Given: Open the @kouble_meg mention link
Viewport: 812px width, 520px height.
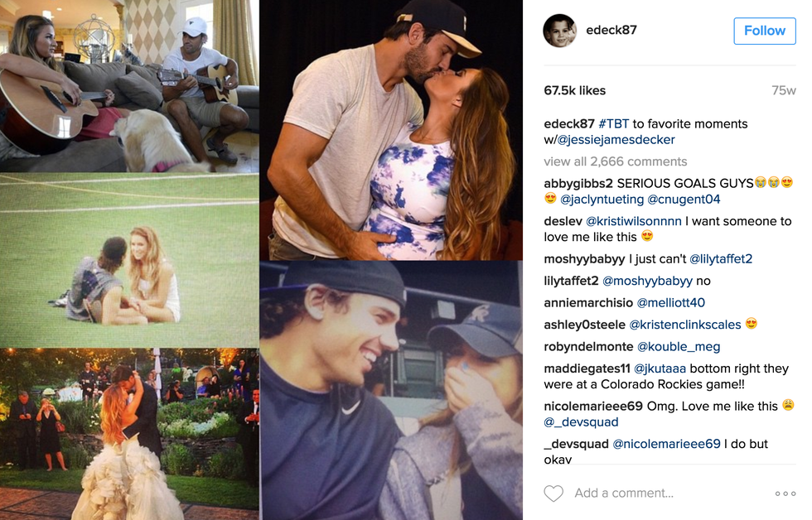Looking at the screenshot, I should pos(679,347).
